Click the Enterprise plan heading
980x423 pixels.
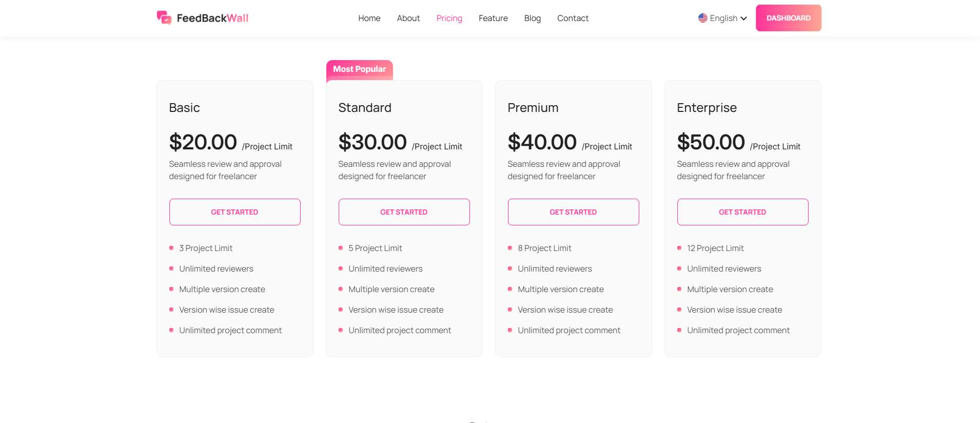coord(707,108)
